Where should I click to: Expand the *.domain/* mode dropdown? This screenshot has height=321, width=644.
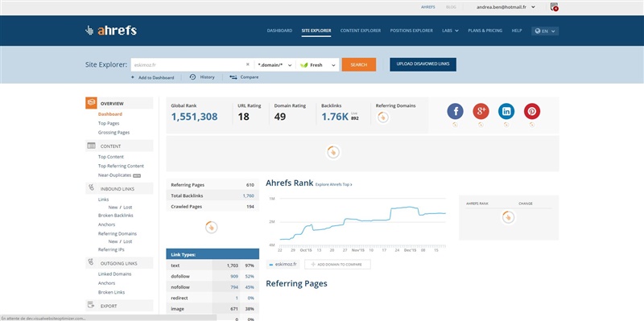(275, 65)
